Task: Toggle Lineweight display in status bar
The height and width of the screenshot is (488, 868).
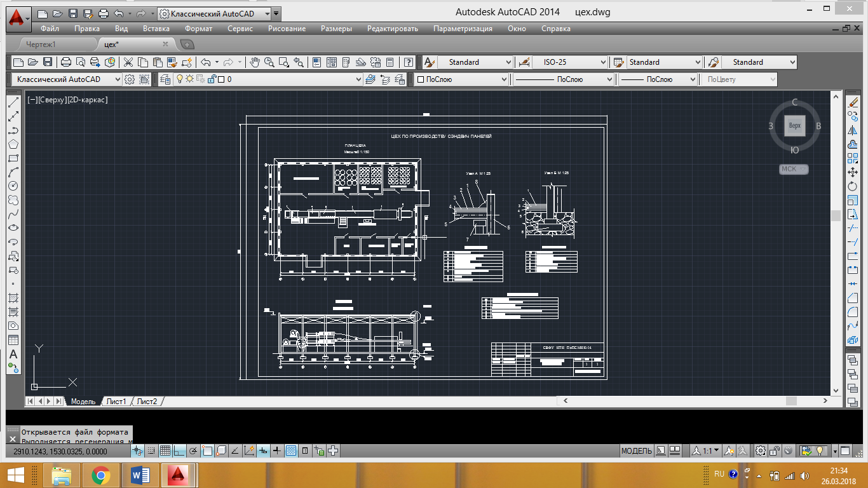Action: tap(277, 451)
